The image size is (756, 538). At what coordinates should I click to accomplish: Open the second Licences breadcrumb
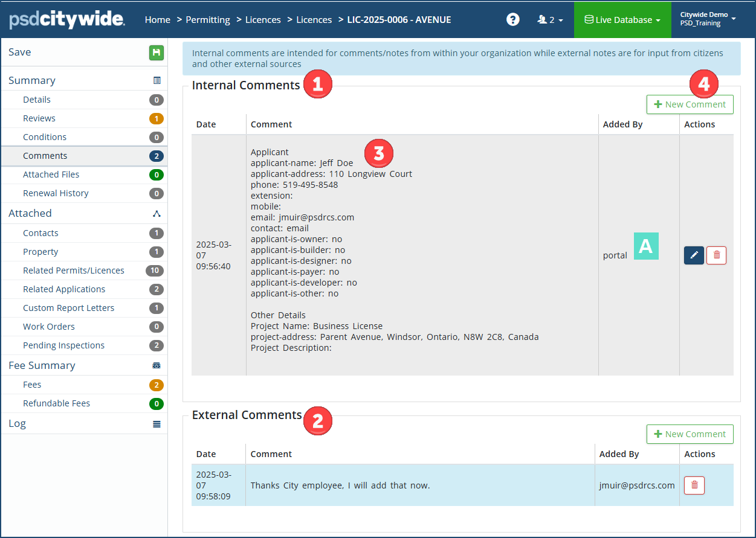tap(314, 20)
